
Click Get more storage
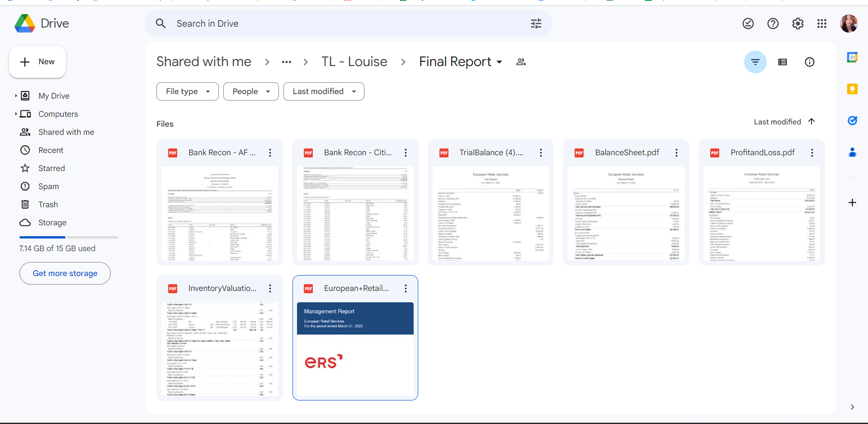[65, 273]
